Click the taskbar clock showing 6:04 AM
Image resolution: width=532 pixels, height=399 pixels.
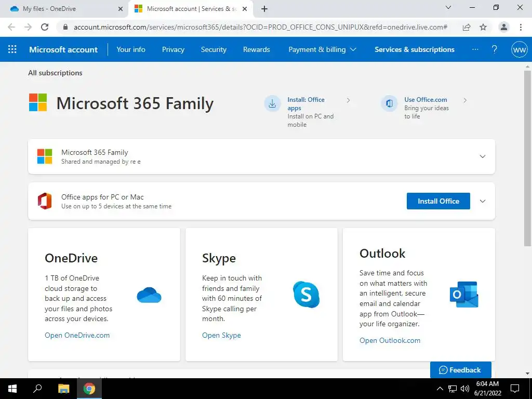[x=487, y=389]
